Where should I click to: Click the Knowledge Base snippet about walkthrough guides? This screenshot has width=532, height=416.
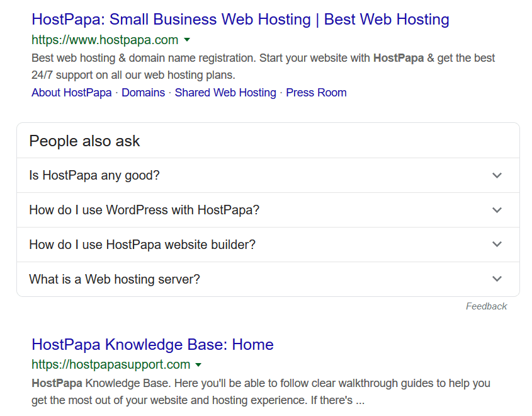261,392
